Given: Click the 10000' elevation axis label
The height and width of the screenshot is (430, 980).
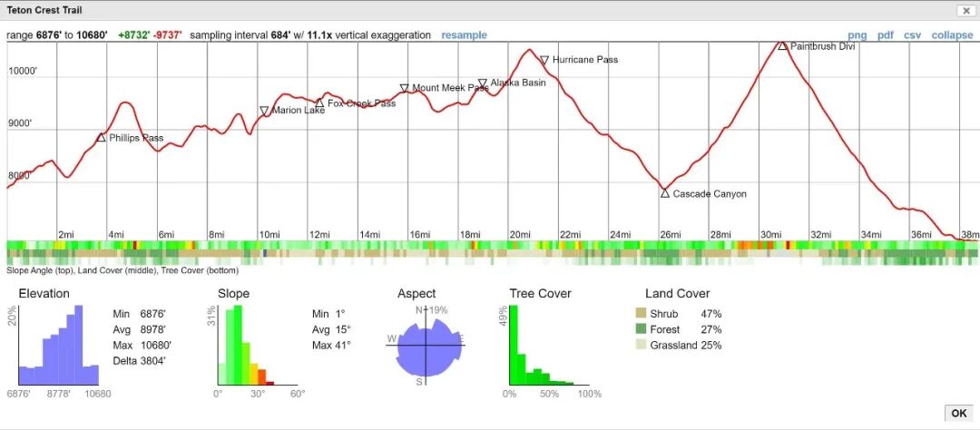Looking at the screenshot, I should pyautogui.click(x=23, y=72).
